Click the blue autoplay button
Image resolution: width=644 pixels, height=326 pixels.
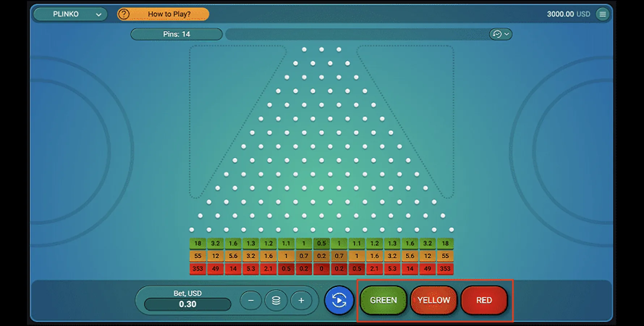(x=339, y=300)
